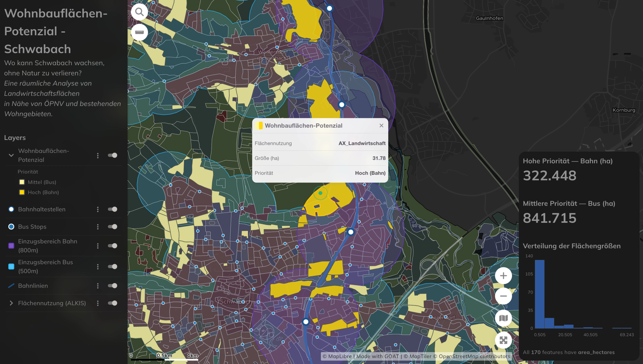The width and height of the screenshot is (643, 364).
Task: Open the map search tool
Action: [139, 12]
